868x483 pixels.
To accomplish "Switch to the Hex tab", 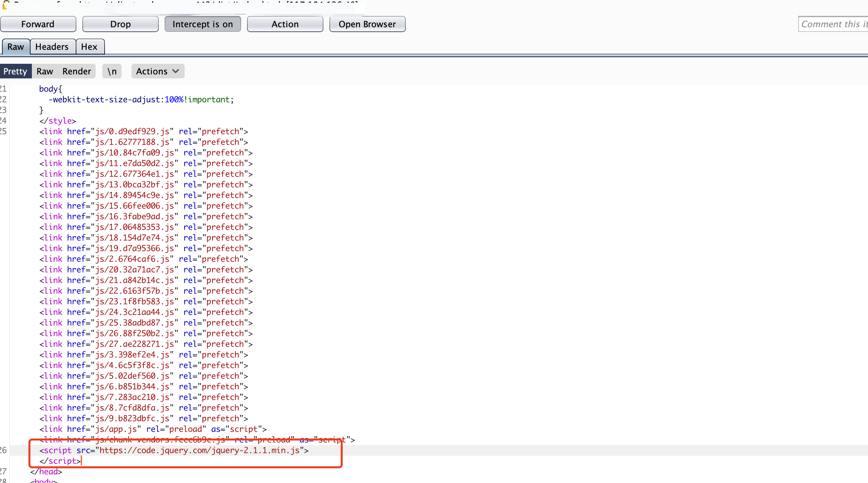I will (89, 47).
